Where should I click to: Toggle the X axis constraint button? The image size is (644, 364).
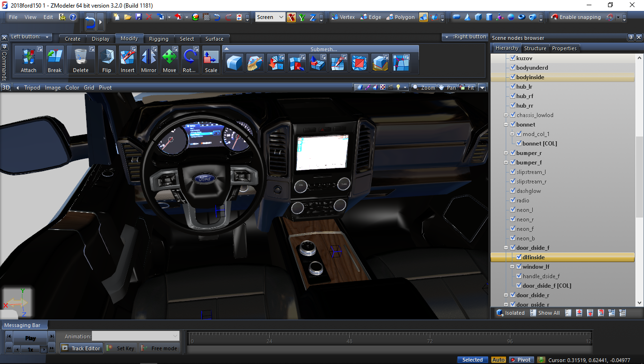click(291, 17)
